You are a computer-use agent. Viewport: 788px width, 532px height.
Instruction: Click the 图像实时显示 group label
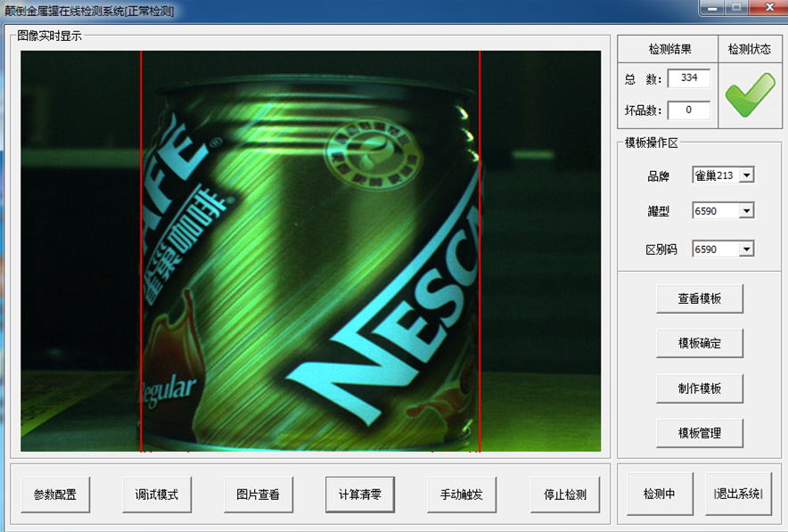tap(49, 36)
